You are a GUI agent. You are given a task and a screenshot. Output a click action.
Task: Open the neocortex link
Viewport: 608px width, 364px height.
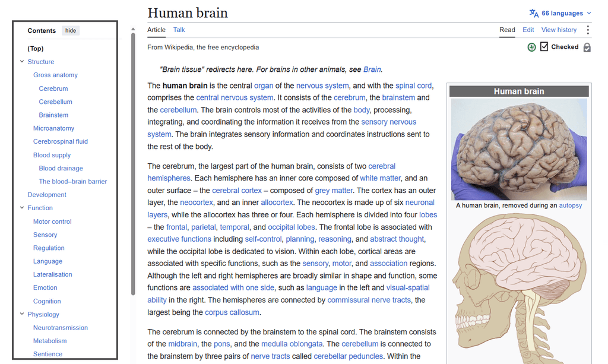tap(196, 202)
